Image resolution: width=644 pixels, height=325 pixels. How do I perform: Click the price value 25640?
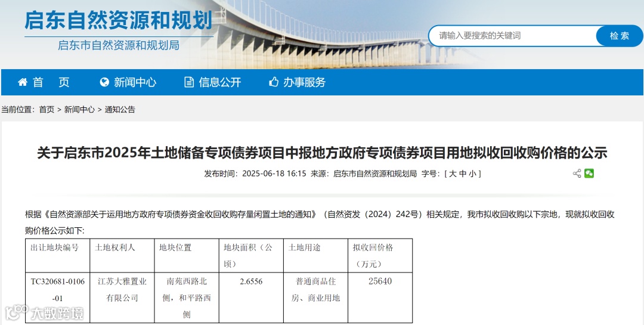coord(380,281)
